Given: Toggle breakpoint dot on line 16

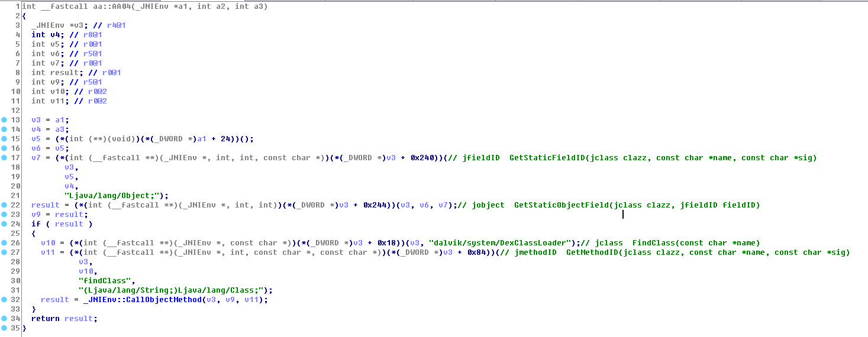Looking at the screenshot, I should pyautogui.click(x=4, y=148).
